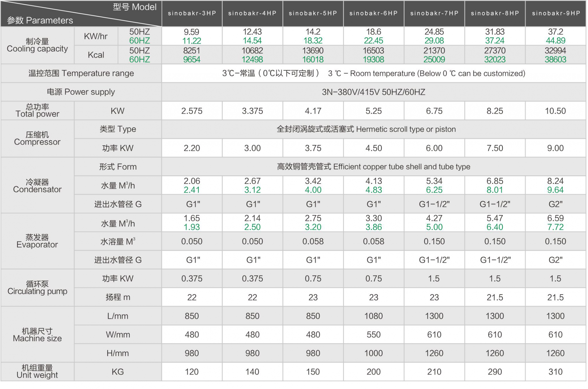Select the Compressor row label
The image size is (588, 389).
37,139
